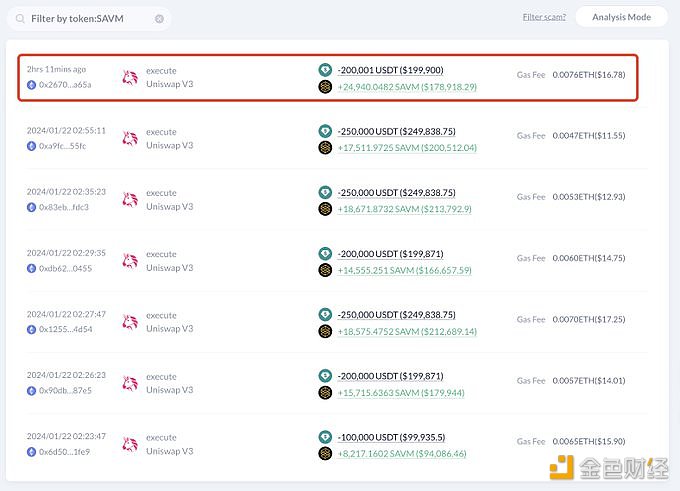Click Ethereum icon beside 0x6d50...1fe9
The image size is (680, 491).
tap(31, 452)
